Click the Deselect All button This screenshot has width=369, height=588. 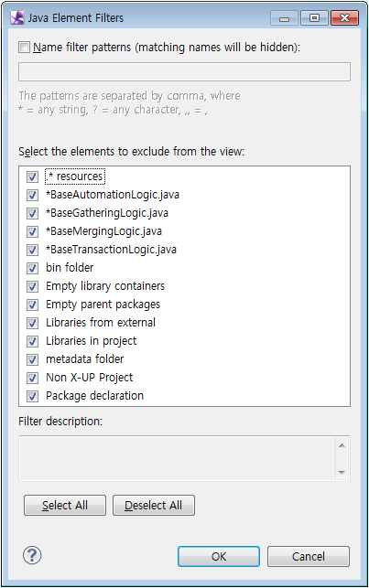[154, 505]
